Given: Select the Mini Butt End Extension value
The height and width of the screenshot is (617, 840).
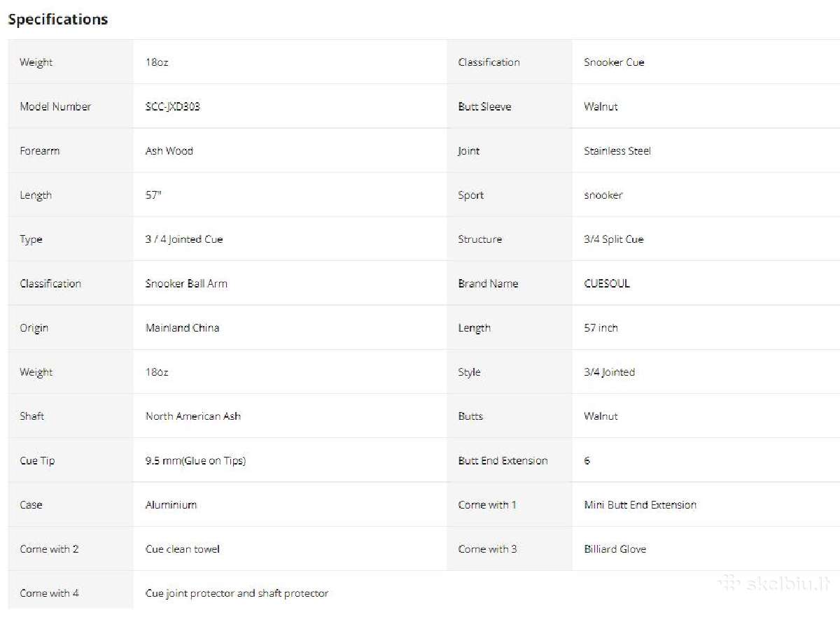Looking at the screenshot, I should [x=640, y=504].
